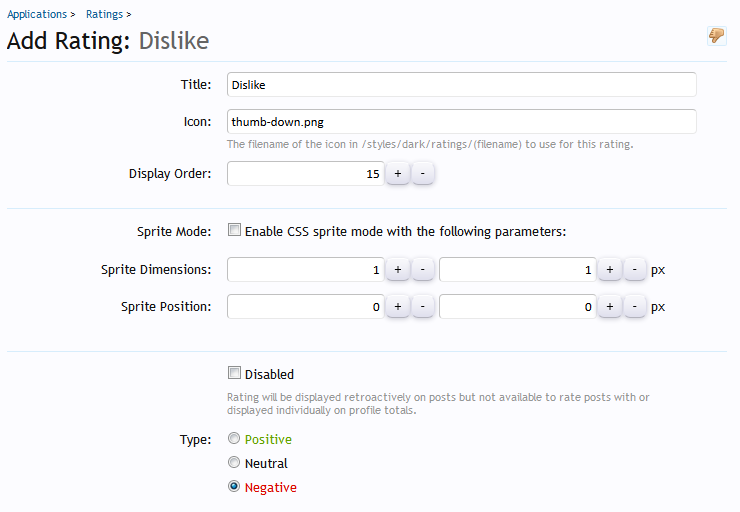Click the thumbs-down rating icon
The height and width of the screenshot is (512, 740).
click(716, 36)
